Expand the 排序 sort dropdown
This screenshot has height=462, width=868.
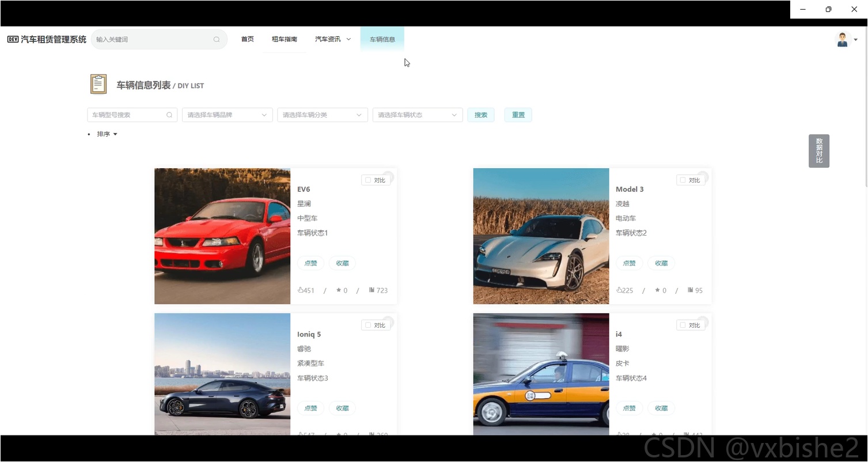(107, 134)
